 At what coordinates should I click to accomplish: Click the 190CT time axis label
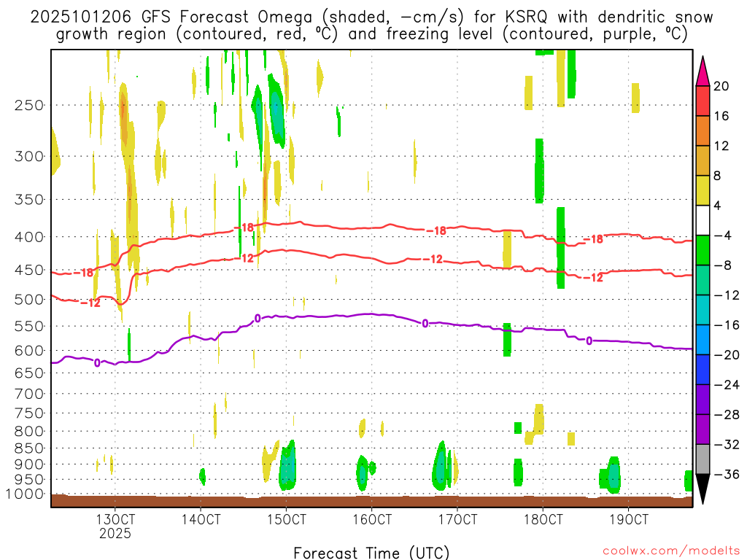(629, 519)
